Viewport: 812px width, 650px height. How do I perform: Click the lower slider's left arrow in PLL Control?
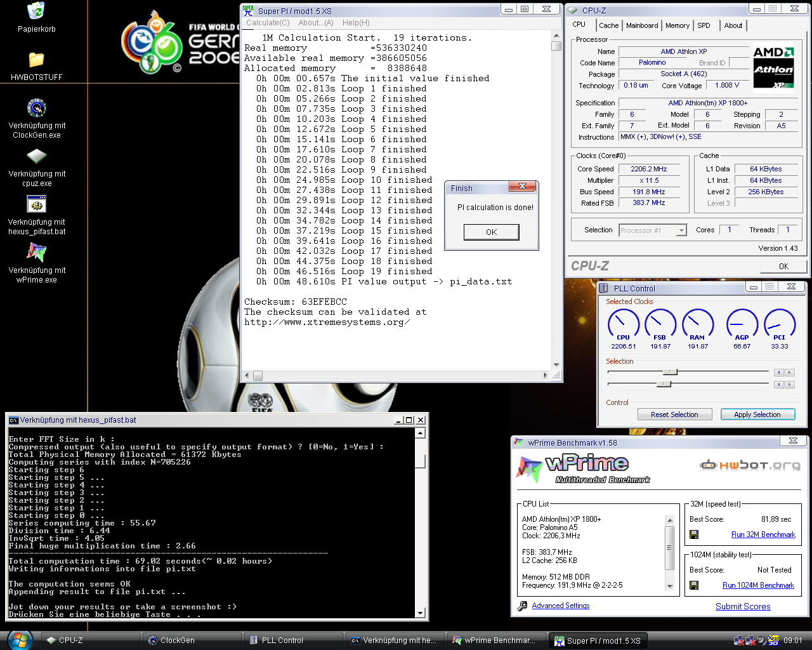pos(779,385)
